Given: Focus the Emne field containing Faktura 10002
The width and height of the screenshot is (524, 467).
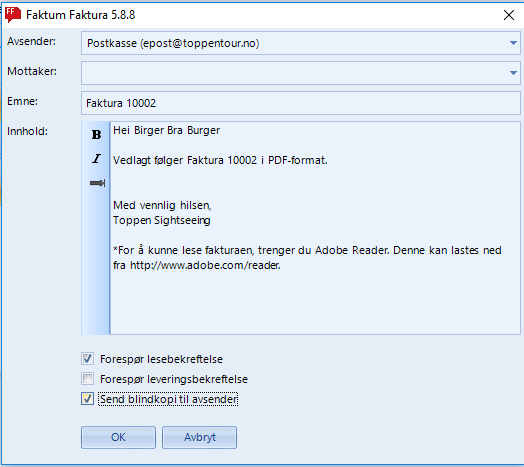Looking at the screenshot, I should 301,103.
